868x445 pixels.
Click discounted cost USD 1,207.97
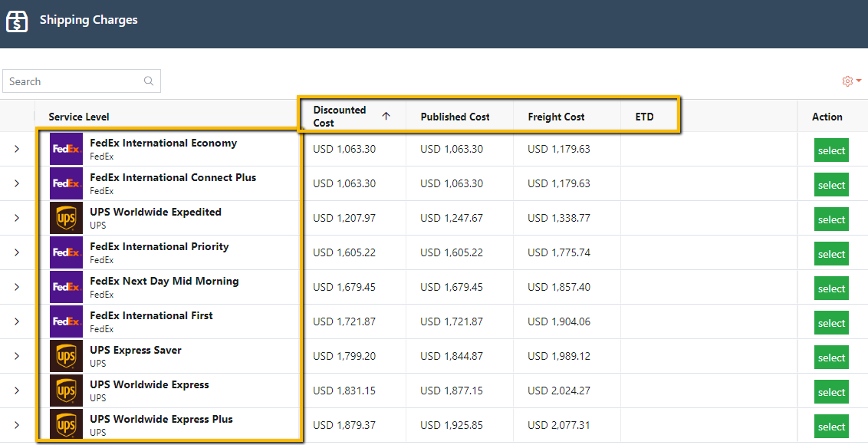pos(344,218)
